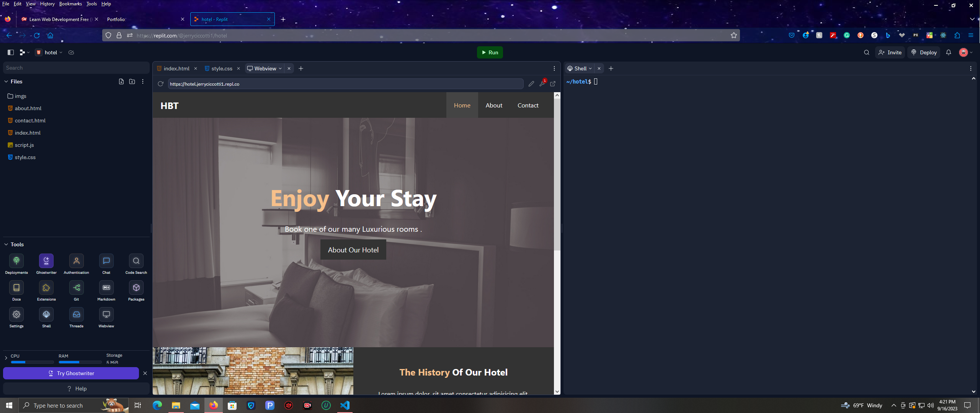Open Visual Studio Code from taskbar
The width and height of the screenshot is (980, 413).
click(x=345, y=405)
